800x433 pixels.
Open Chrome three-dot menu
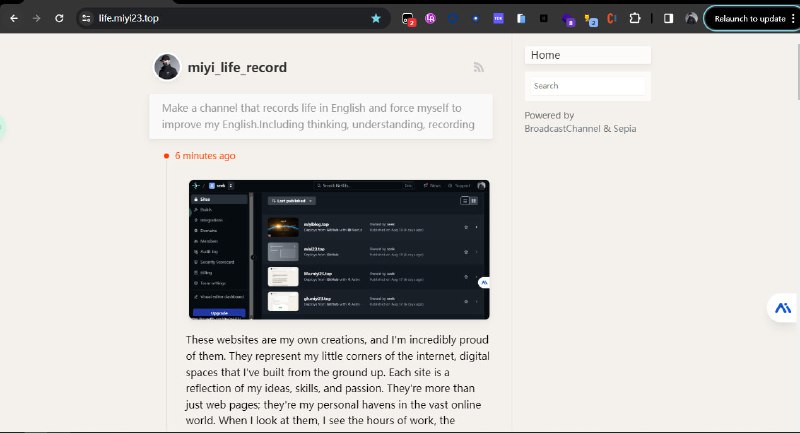click(794, 18)
